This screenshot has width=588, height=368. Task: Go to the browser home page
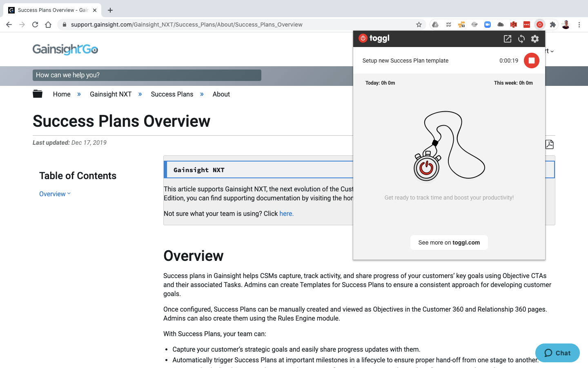[48, 25]
